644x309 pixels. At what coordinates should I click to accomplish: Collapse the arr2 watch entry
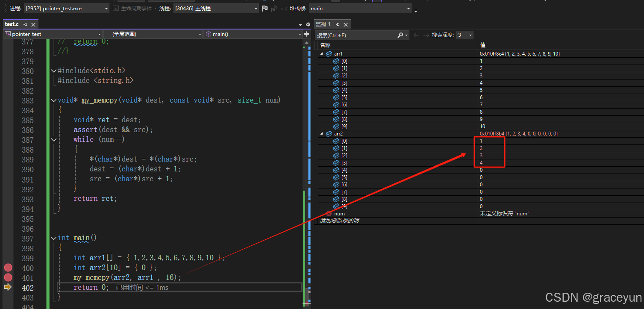coord(321,134)
